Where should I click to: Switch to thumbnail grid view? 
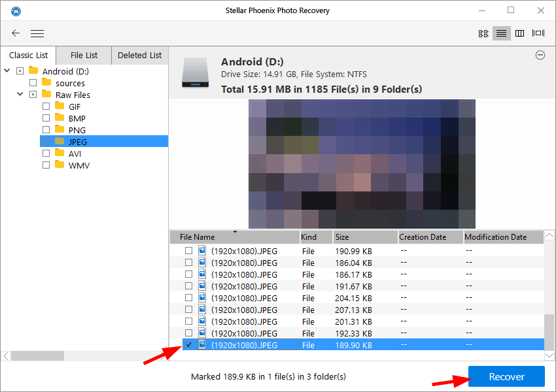pos(483,33)
